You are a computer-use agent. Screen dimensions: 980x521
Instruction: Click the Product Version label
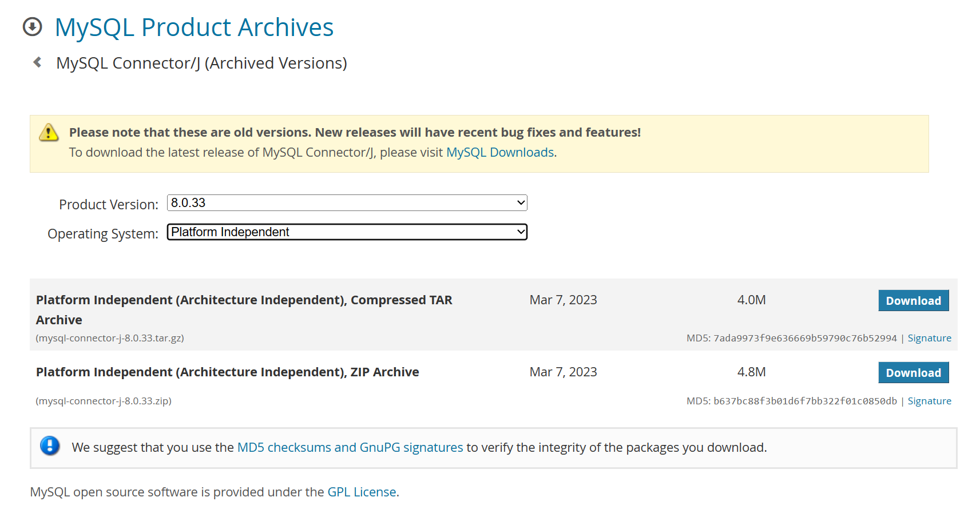(109, 204)
